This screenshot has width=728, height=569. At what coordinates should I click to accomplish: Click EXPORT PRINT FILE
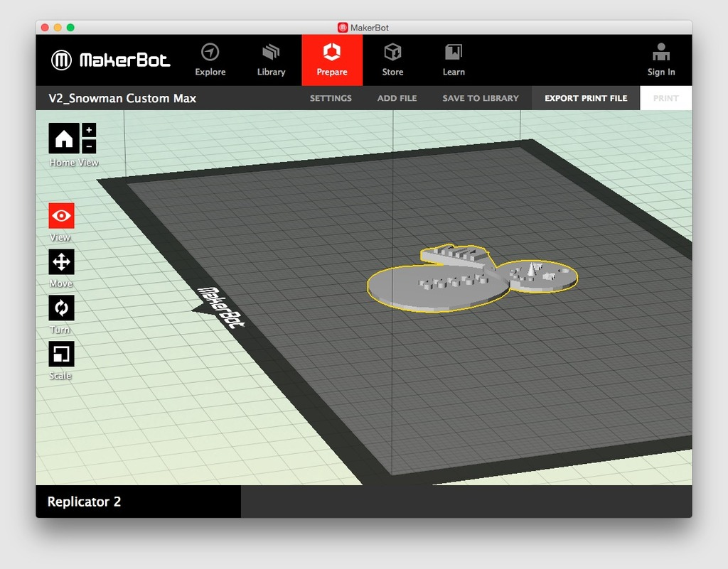pos(586,98)
